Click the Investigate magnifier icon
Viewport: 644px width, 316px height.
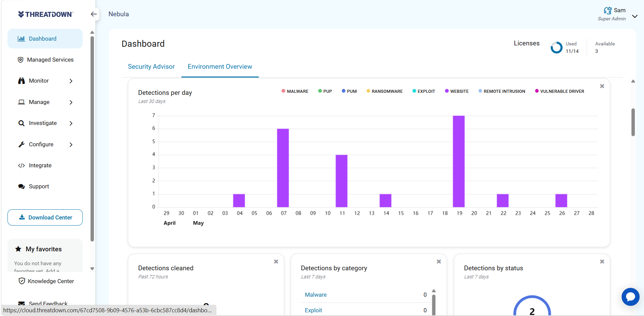(21, 123)
